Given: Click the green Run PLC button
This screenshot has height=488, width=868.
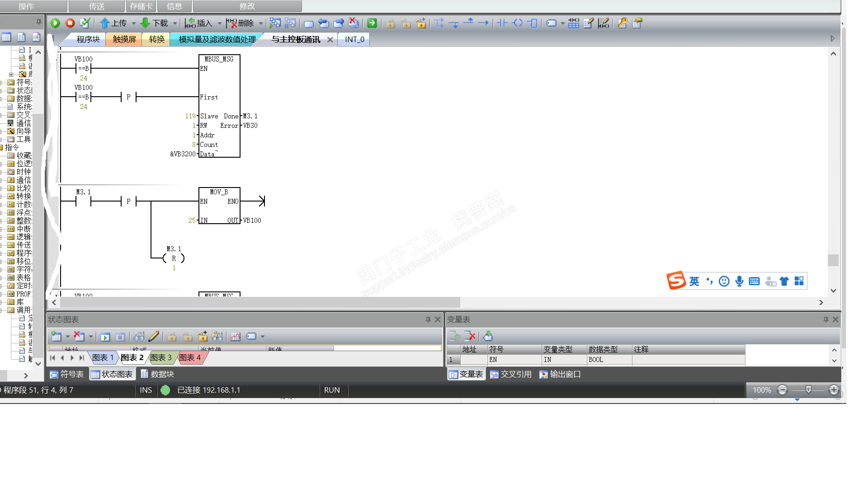Looking at the screenshot, I should coord(55,23).
